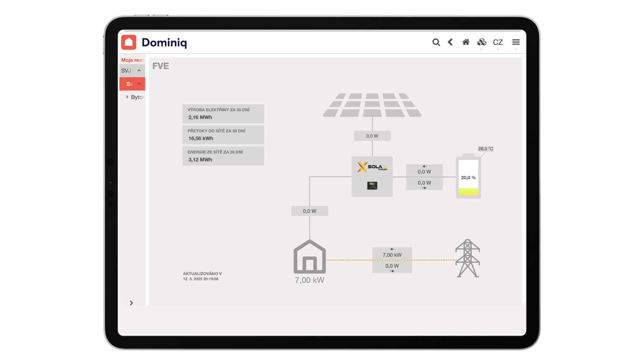Open the hamburger menu
This screenshot has width=644, height=362.
[x=516, y=42]
